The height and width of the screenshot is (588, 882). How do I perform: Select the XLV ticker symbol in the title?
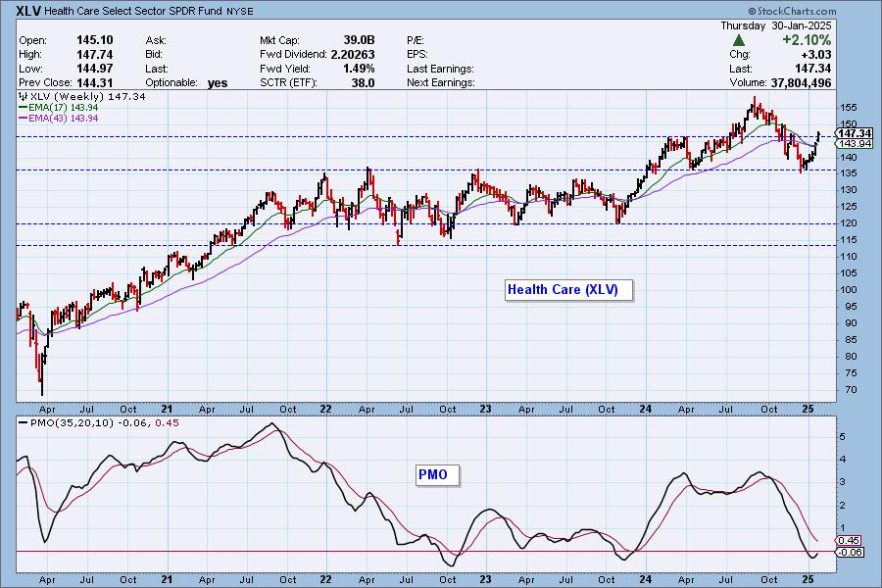[x=28, y=11]
